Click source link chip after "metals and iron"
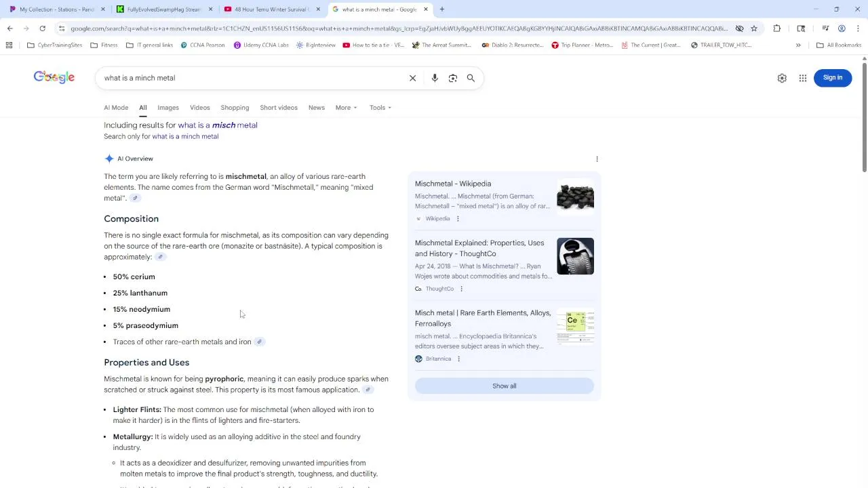The image size is (868, 488). [x=259, y=342]
